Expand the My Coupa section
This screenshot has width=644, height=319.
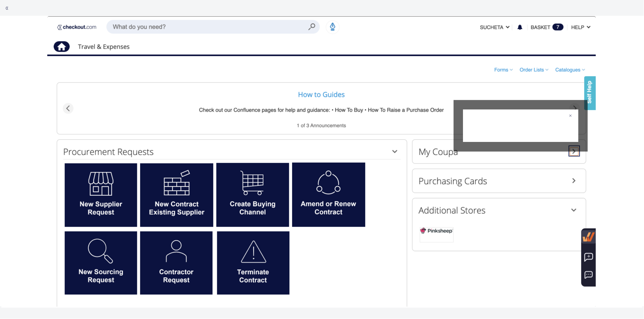pyautogui.click(x=574, y=151)
